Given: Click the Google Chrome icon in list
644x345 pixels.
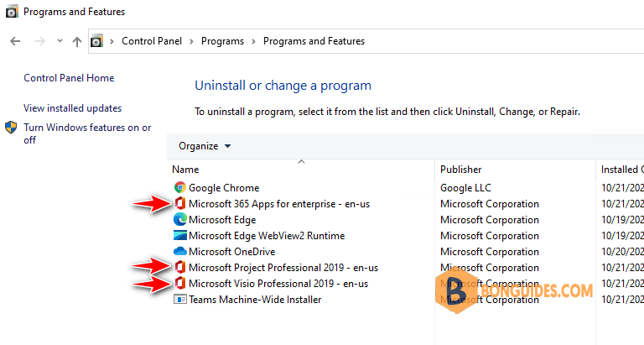Looking at the screenshot, I should point(180,187).
